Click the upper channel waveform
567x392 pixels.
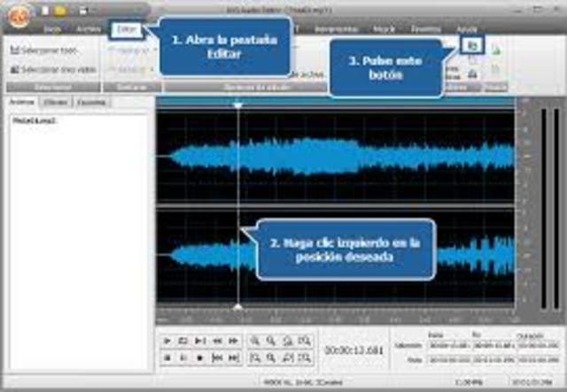(336, 156)
